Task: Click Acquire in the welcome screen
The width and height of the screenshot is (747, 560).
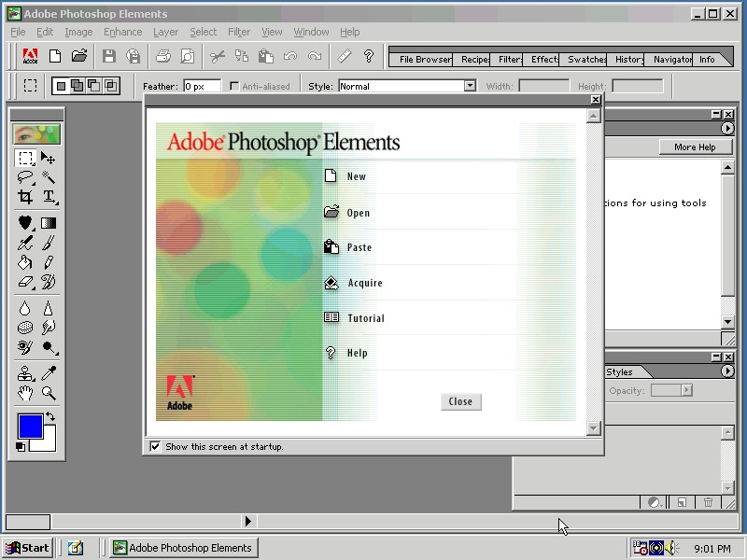Action: tap(365, 283)
